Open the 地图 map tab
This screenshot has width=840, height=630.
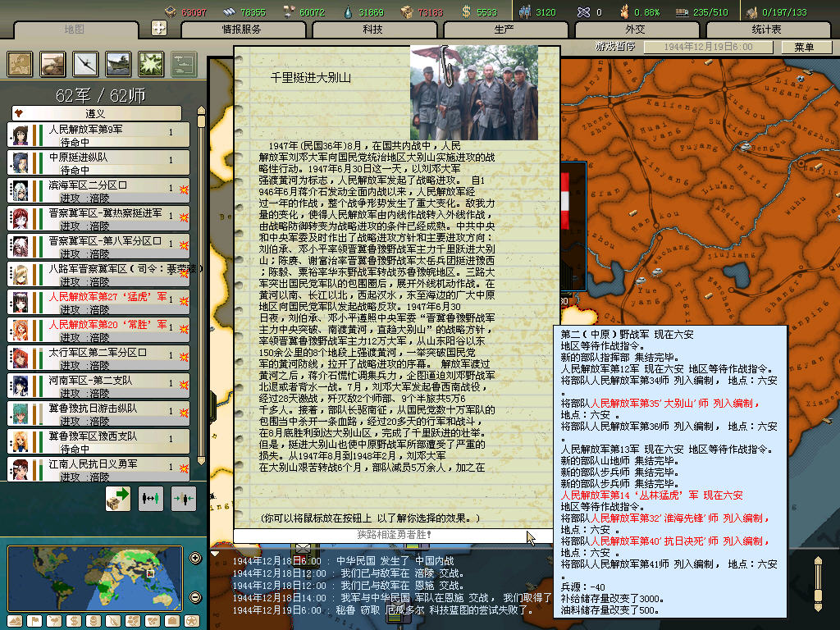click(x=75, y=30)
